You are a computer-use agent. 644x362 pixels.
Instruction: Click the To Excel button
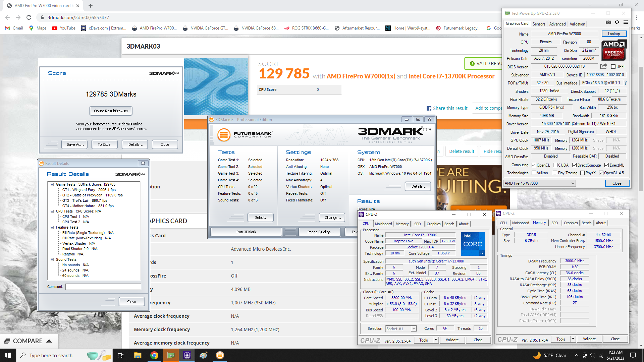click(104, 144)
